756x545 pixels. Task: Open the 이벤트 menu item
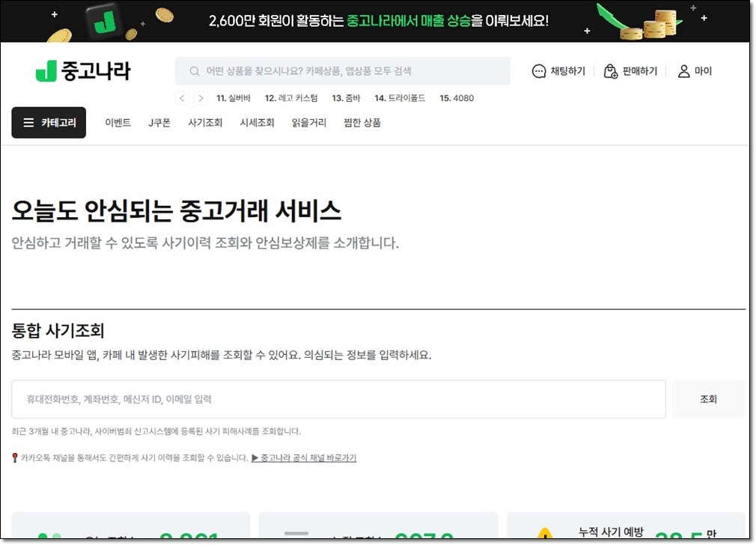click(118, 123)
